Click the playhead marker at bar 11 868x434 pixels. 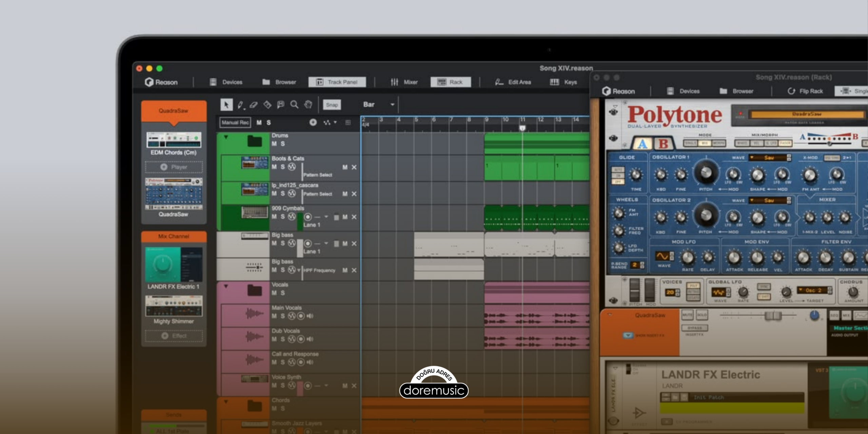[522, 128]
